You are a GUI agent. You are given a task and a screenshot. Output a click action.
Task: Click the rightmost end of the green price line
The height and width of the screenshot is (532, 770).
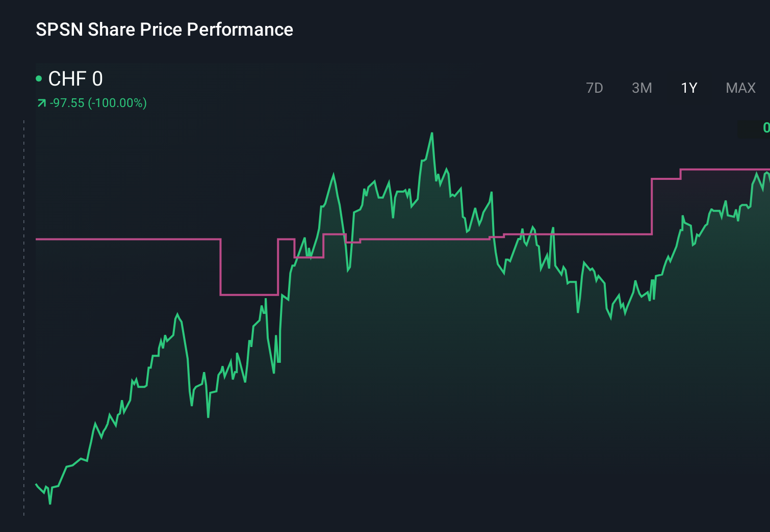point(768,177)
